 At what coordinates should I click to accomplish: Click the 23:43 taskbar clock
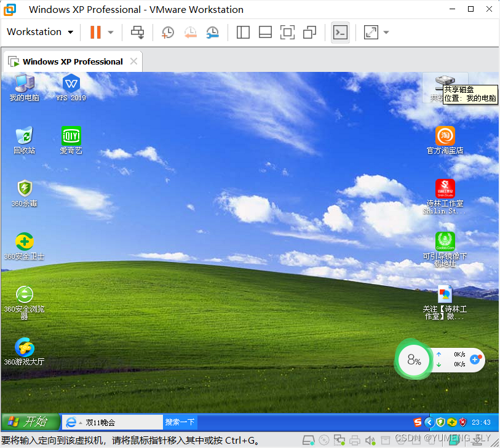coord(481,423)
